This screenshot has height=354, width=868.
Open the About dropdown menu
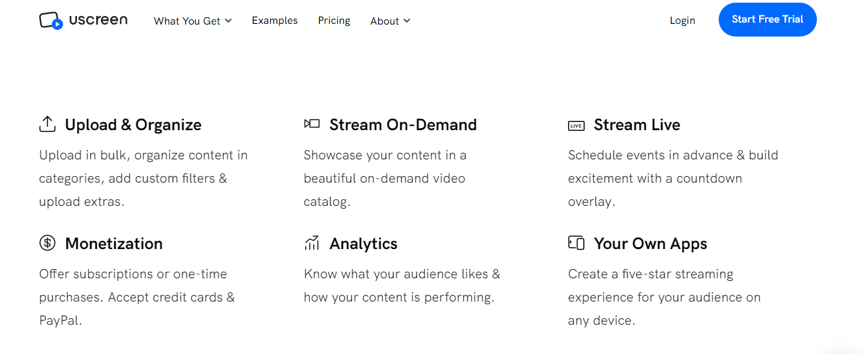click(x=390, y=21)
